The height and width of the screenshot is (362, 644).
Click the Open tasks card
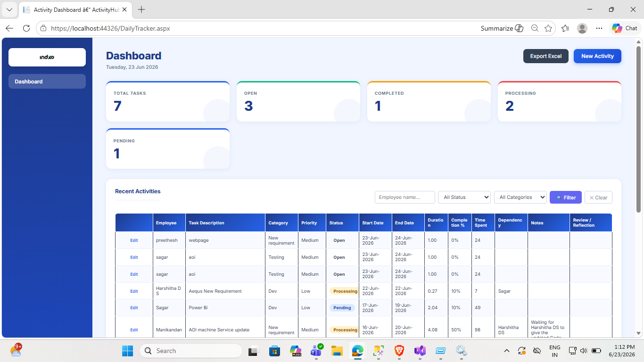pyautogui.click(x=298, y=101)
